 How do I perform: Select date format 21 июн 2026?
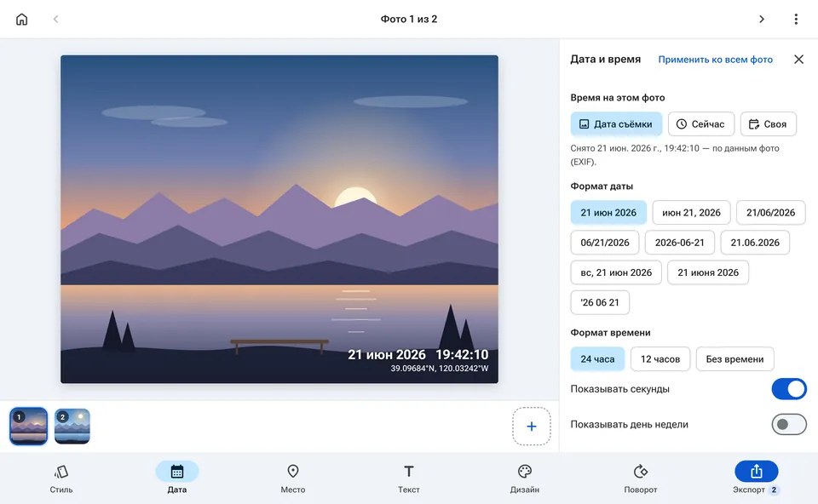point(608,213)
